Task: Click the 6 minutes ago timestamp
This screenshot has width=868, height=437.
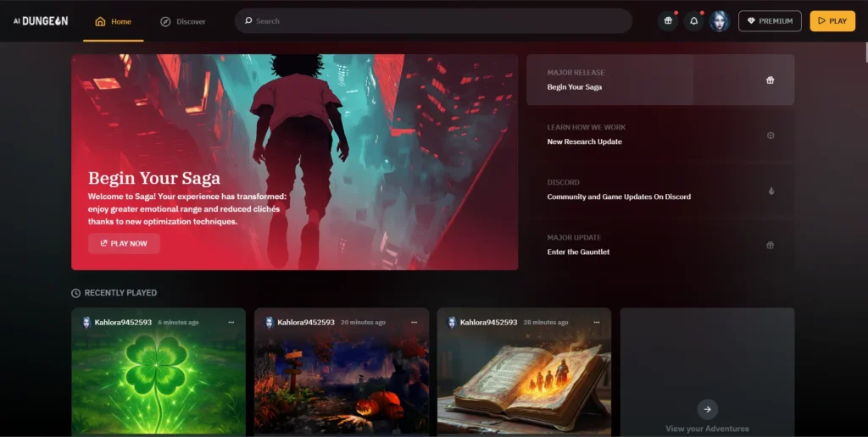Action: (x=178, y=323)
